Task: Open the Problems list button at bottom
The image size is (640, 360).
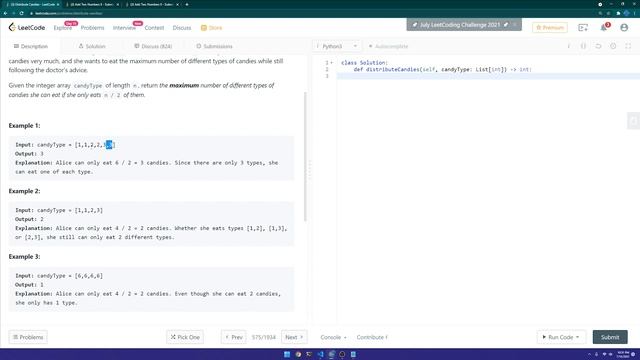Action: pyautogui.click(x=28, y=337)
